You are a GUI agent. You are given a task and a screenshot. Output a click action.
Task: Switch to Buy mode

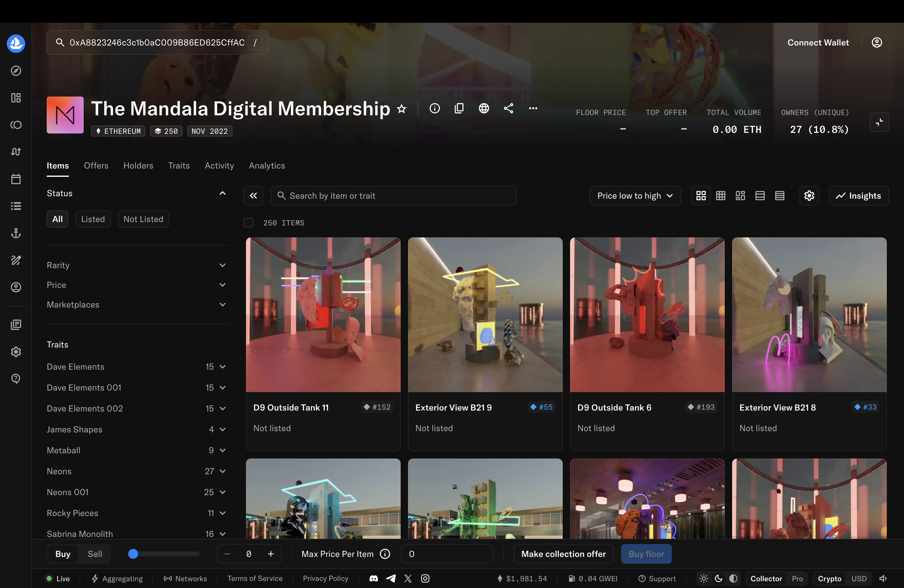click(63, 554)
